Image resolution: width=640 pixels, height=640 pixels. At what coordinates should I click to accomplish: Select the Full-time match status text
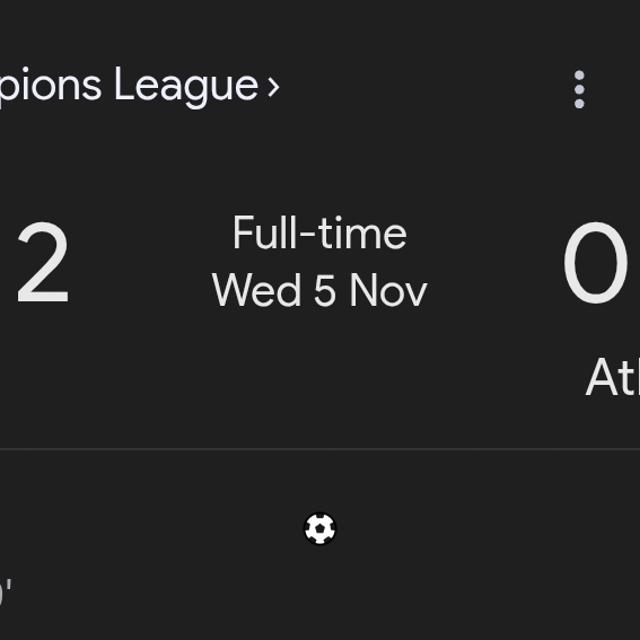click(319, 234)
